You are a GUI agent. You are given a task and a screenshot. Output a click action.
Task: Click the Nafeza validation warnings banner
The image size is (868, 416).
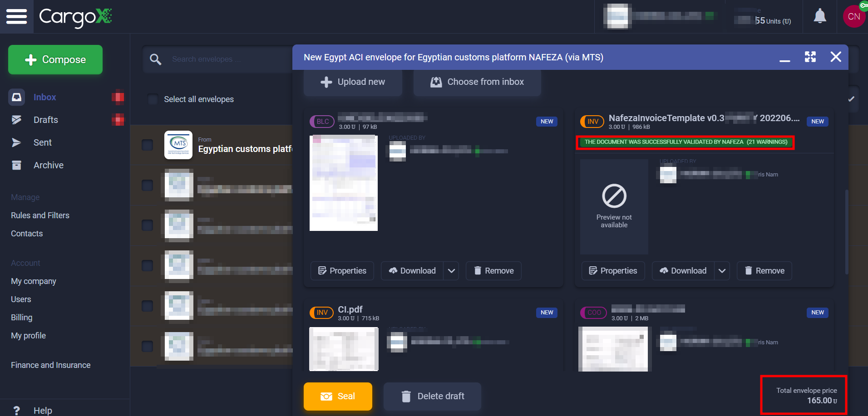686,142
